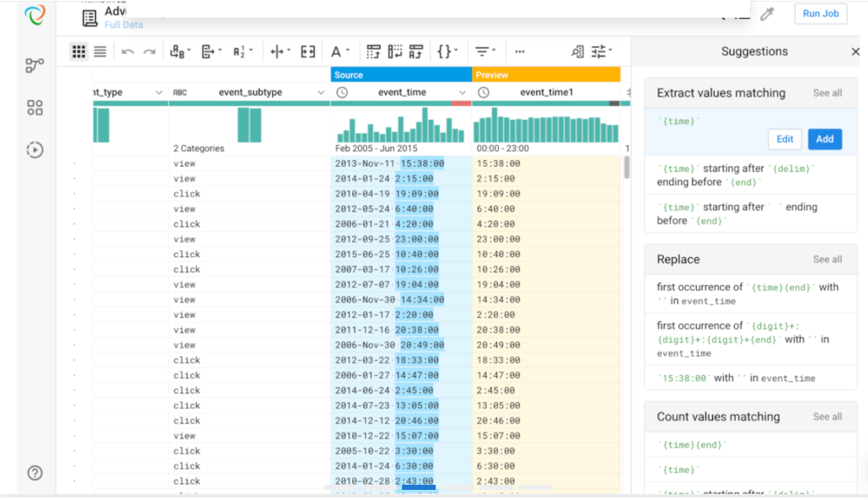868x500 pixels.
Task: Open the Library grid icon in sidebar
Action: (x=35, y=108)
